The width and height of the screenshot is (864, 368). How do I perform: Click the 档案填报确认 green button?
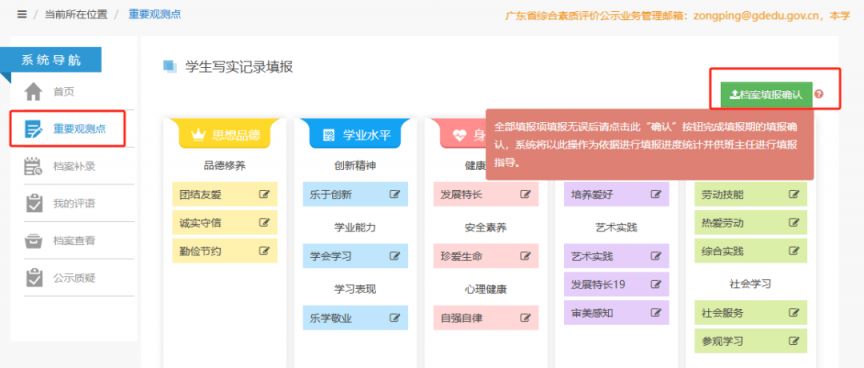pyautogui.click(x=766, y=95)
